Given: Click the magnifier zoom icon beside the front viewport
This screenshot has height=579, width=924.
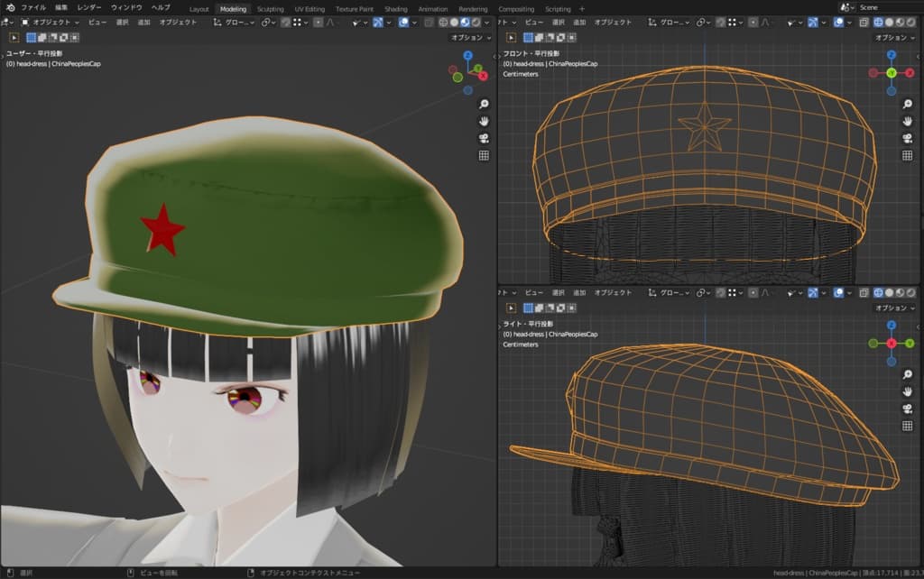Looking at the screenshot, I should coord(907,104).
